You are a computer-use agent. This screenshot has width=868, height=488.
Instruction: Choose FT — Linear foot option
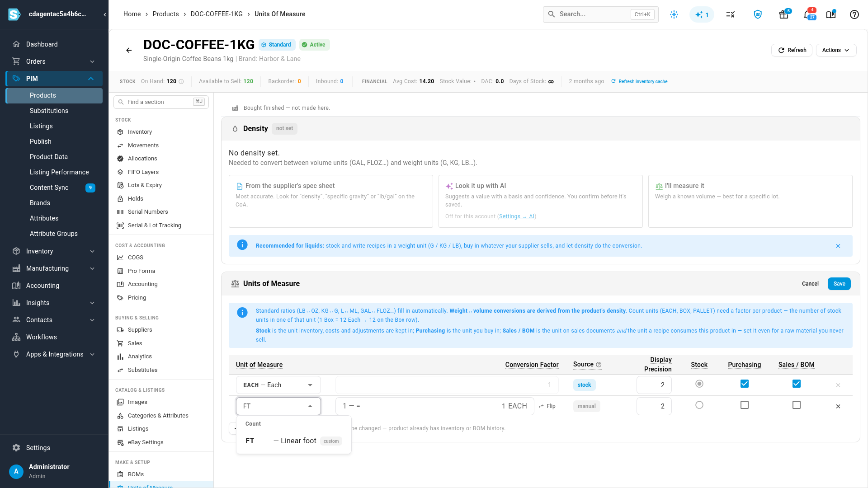(x=294, y=441)
